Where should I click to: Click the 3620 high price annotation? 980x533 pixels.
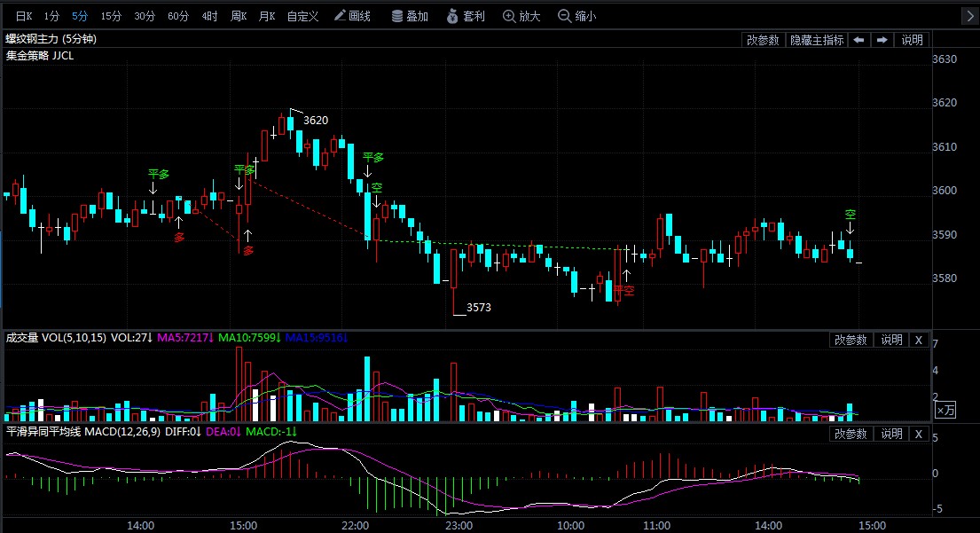coord(316,121)
